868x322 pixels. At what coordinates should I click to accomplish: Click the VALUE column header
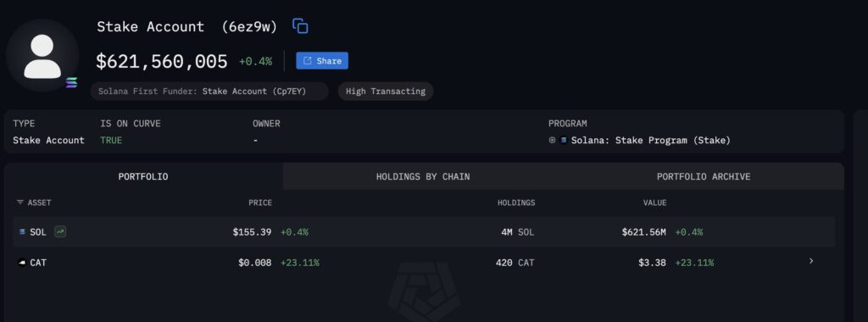pyautogui.click(x=654, y=203)
